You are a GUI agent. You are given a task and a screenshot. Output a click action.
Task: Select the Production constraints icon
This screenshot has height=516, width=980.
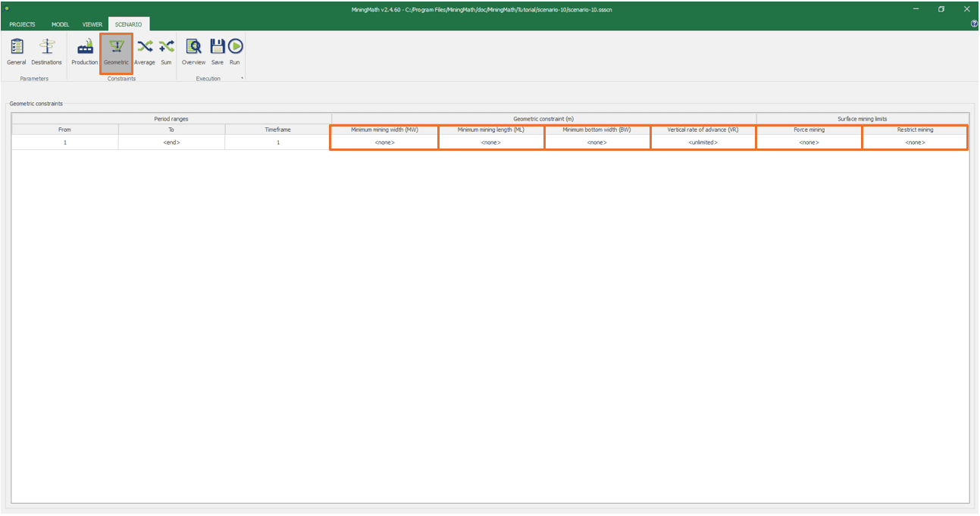pyautogui.click(x=84, y=52)
